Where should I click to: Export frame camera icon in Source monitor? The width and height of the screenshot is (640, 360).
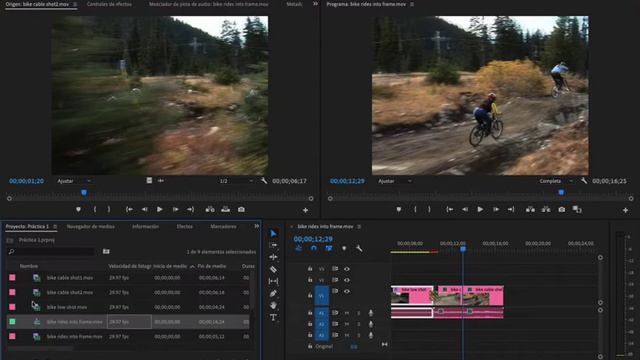click(x=241, y=209)
